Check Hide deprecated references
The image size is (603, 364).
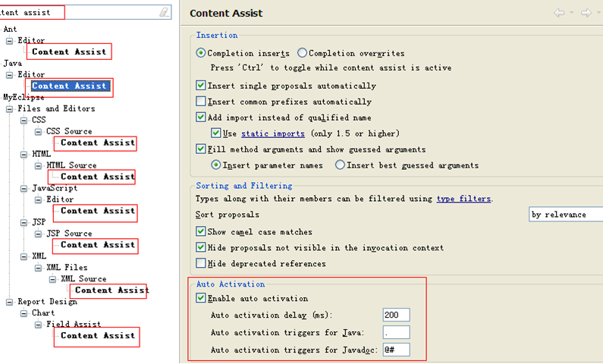(201, 263)
